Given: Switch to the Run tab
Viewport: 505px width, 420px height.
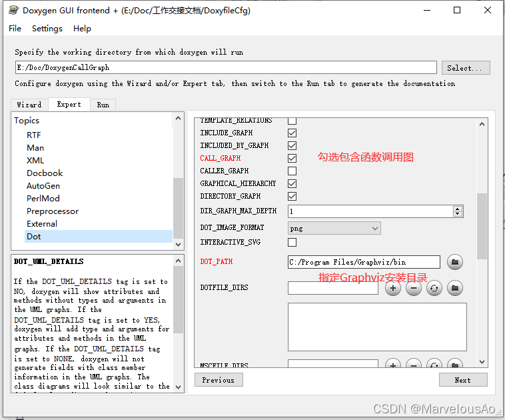Looking at the screenshot, I should (x=103, y=105).
